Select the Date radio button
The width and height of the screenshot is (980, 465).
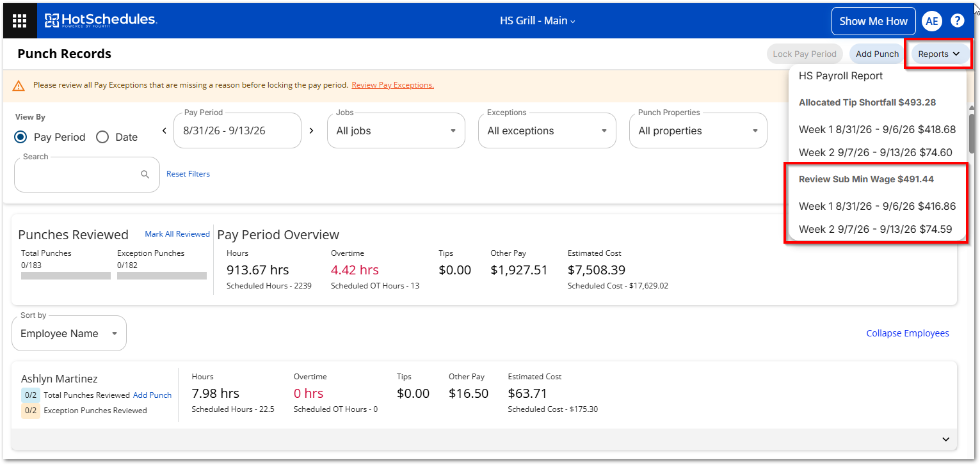tap(102, 137)
